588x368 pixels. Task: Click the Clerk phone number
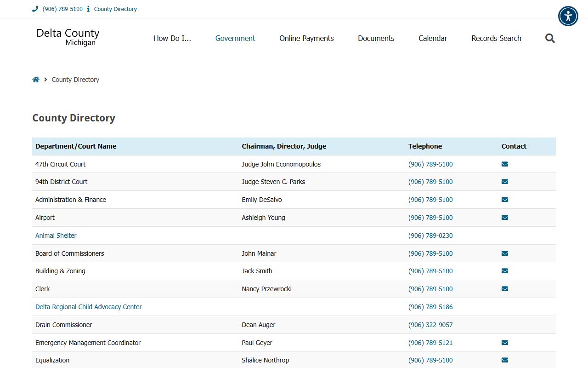[x=430, y=289]
